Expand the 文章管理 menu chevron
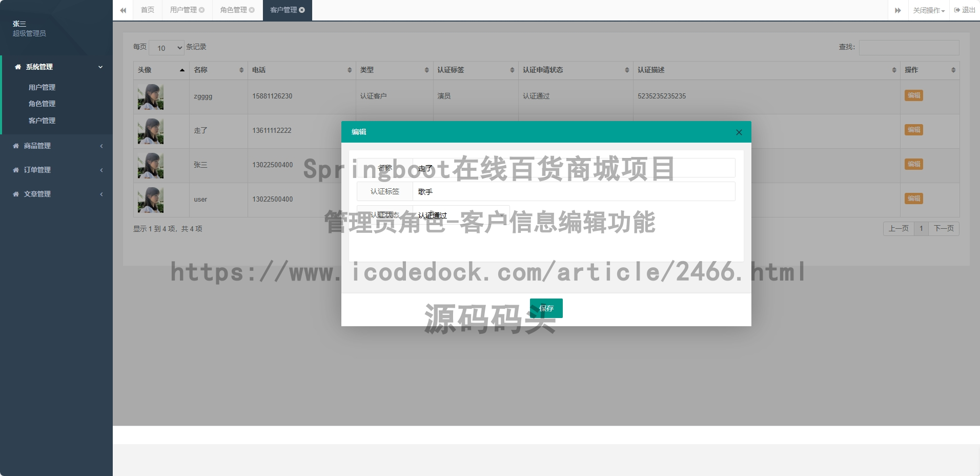Screen dimensions: 980x476 [x=101, y=194]
